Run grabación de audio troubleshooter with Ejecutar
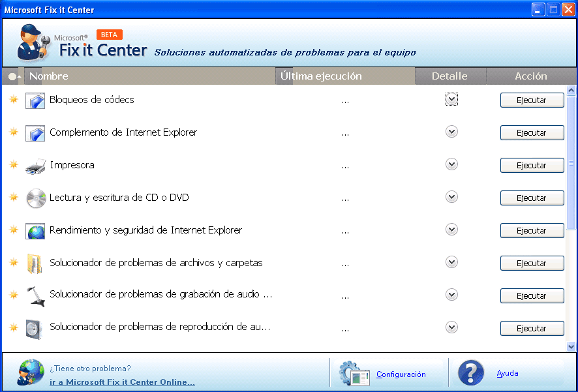This screenshot has height=392, width=578. pyautogui.click(x=532, y=296)
